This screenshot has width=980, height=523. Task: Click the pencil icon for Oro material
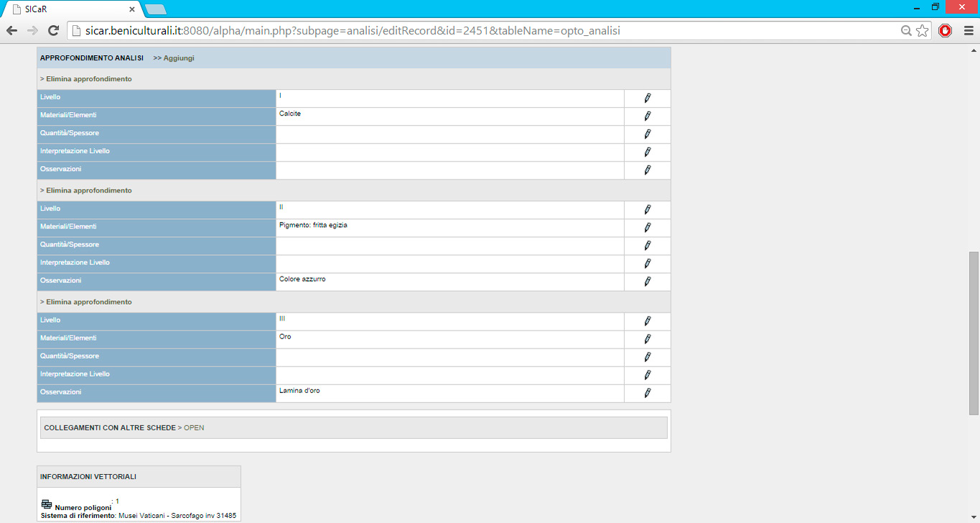point(647,339)
